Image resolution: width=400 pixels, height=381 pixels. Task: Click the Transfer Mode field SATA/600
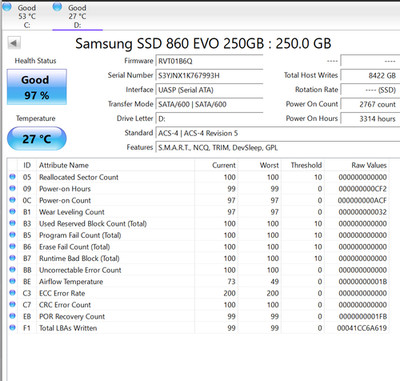209,104
